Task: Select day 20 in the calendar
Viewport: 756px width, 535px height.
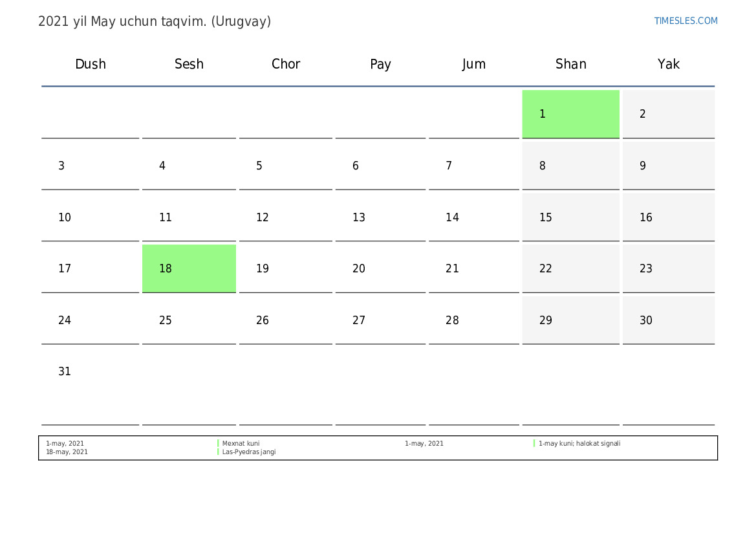Action: coord(380,268)
